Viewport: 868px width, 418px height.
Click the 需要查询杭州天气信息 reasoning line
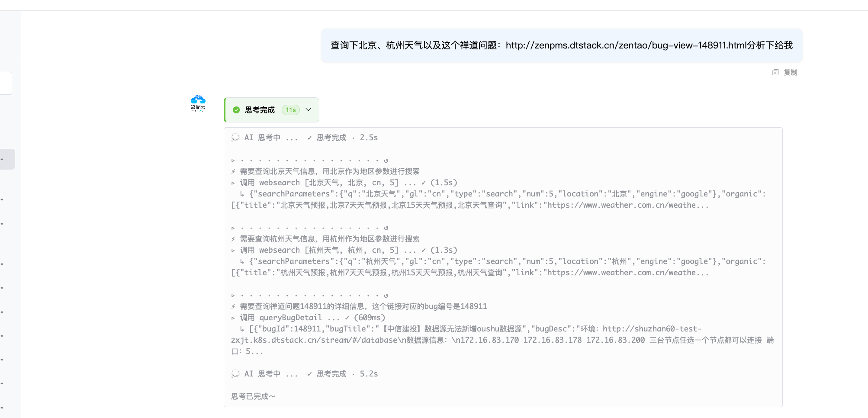click(x=330, y=239)
